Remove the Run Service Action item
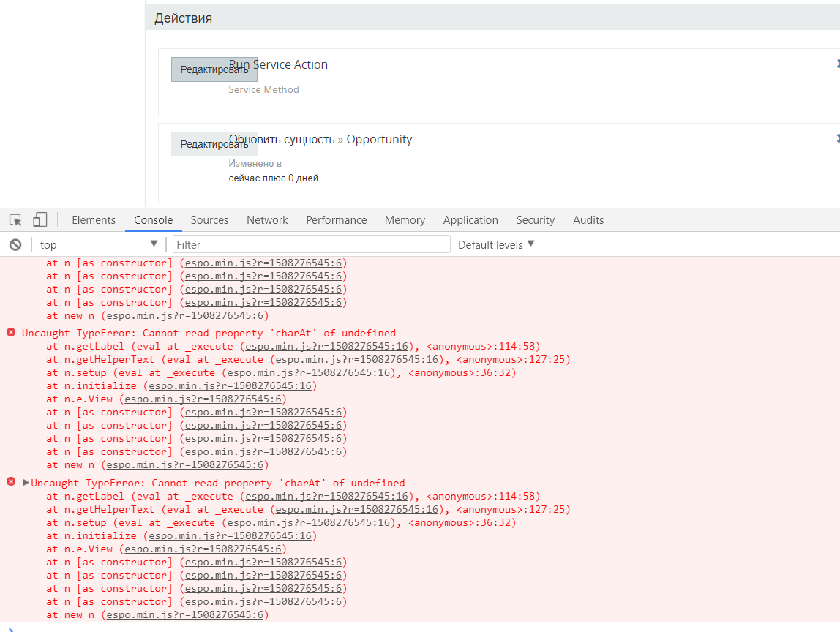 coord(838,64)
